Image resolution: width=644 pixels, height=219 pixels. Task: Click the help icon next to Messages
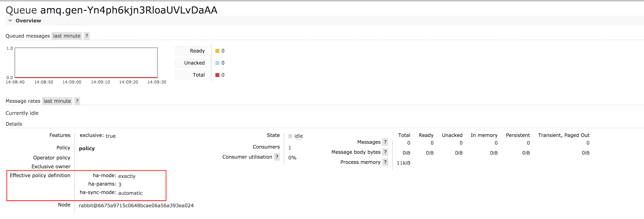(385, 142)
